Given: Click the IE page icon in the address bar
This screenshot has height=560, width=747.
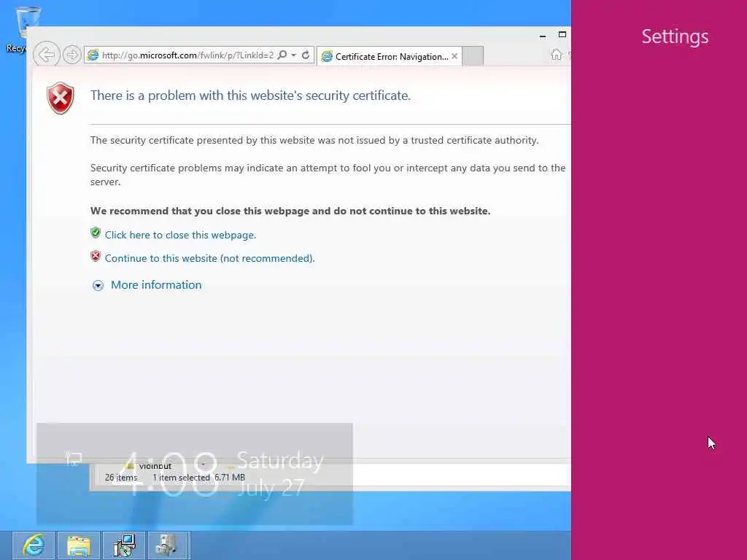Looking at the screenshot, I should click(x=93, y=55).
